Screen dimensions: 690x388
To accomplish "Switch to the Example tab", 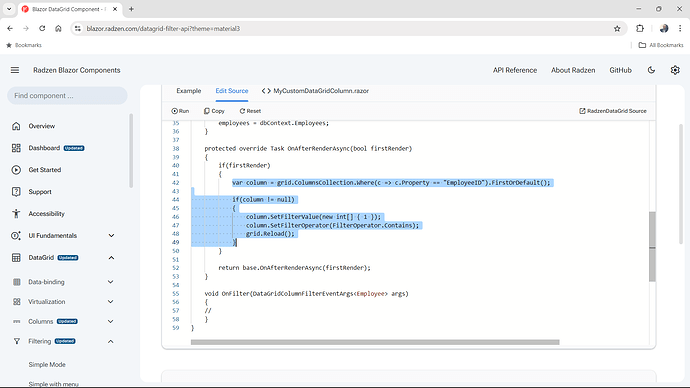I will tap(189, 91).
